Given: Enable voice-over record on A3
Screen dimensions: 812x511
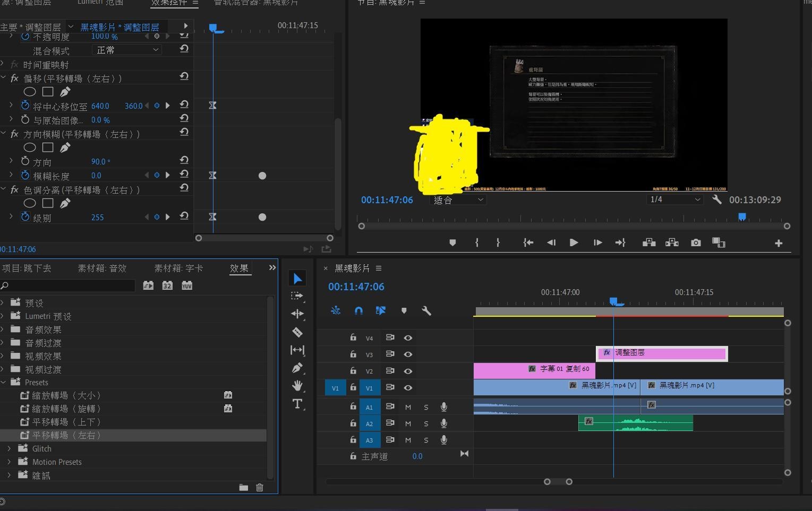Looking at the screenshot, I should coord(443,440).
